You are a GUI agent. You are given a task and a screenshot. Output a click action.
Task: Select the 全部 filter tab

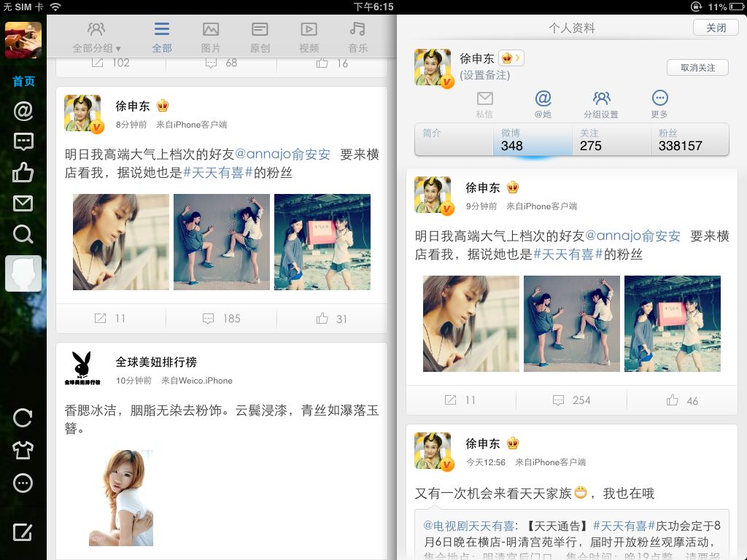coord(161,38)
